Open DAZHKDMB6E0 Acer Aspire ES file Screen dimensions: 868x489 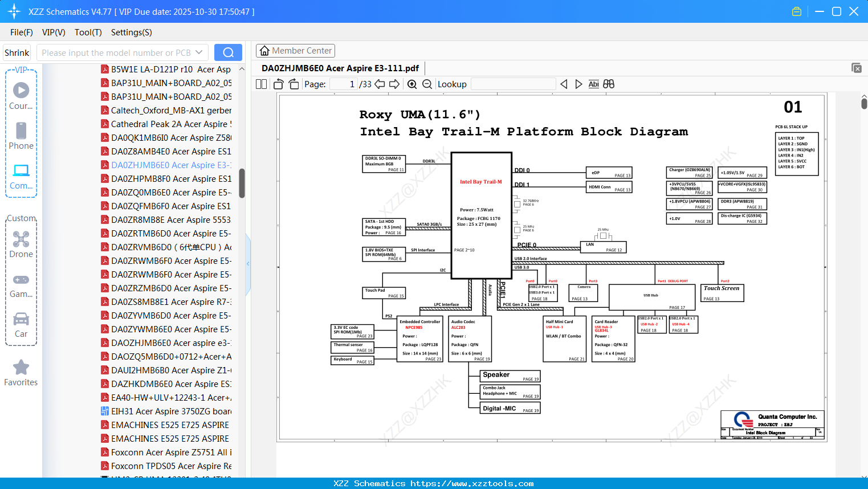[171, 384]
